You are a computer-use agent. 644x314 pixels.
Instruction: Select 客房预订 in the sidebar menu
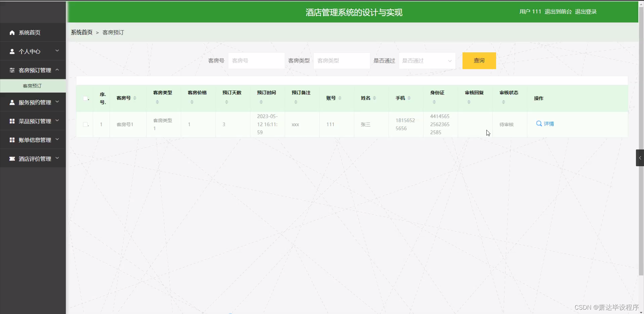click(x=32, y=86)
